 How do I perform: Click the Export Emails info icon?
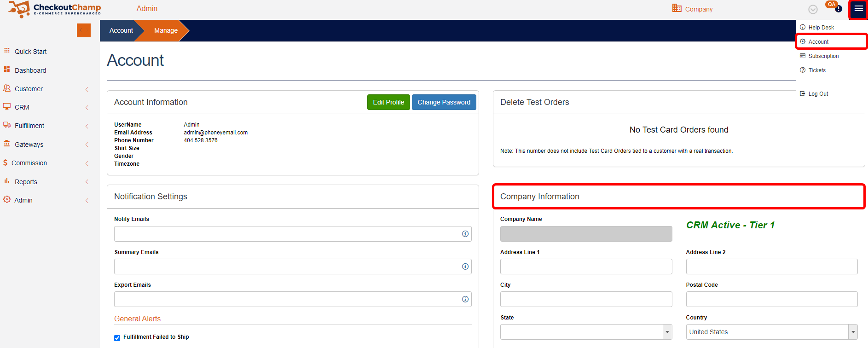465,299
